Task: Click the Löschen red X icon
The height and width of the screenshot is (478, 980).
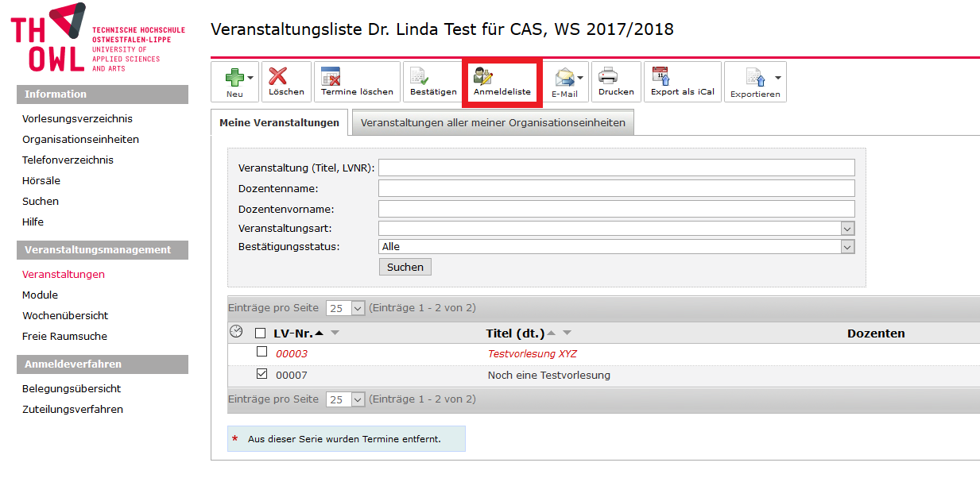Action: pos(277,76)
